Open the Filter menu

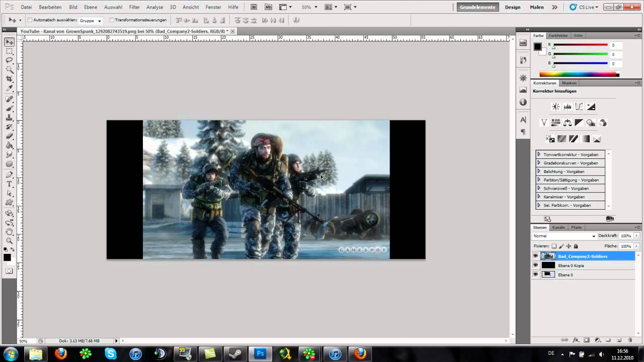click(x=134, y=7)
